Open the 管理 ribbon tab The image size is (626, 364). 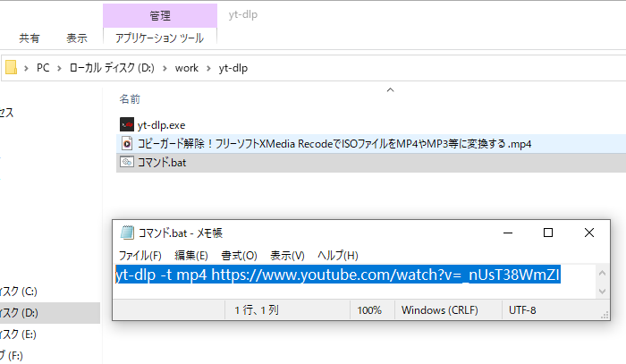click(x=160, y=15)
